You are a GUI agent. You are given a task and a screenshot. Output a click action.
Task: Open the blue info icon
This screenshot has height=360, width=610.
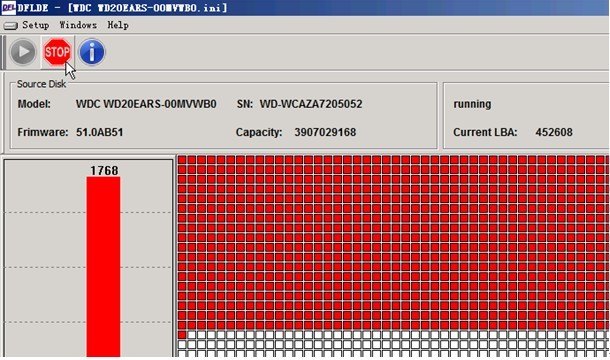92,52
